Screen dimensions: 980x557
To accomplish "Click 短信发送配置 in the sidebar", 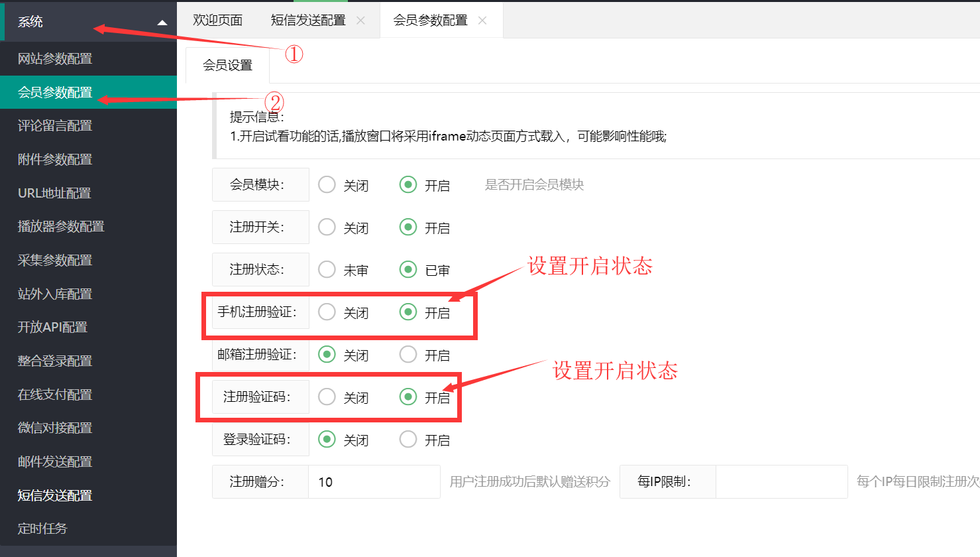I will [55, 495].
